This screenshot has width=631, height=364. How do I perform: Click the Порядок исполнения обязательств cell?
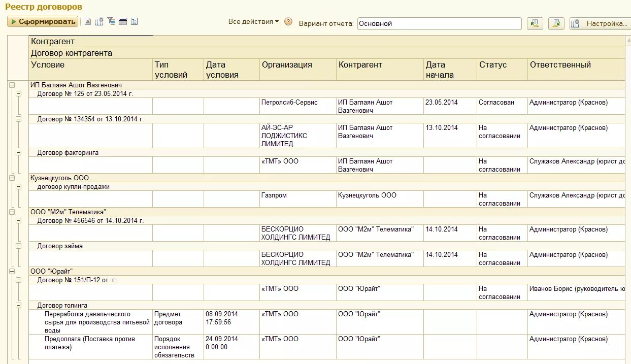point(178,347)
